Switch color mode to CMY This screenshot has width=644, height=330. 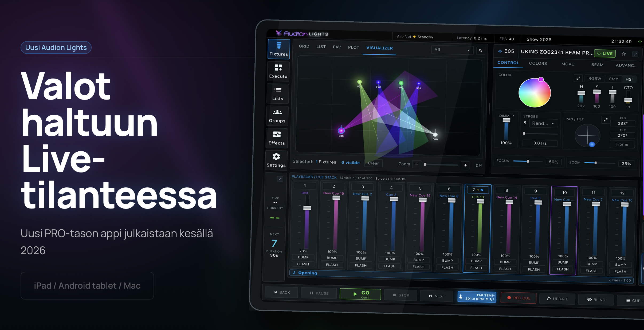[613, 79]
